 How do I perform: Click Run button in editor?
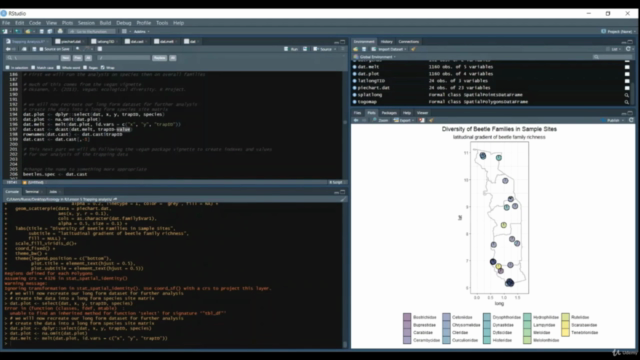pos(291,49)
